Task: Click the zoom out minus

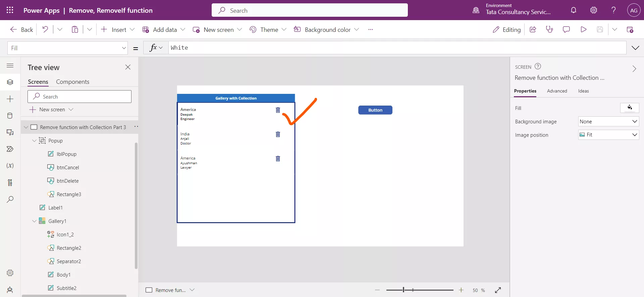Action: 377,290
